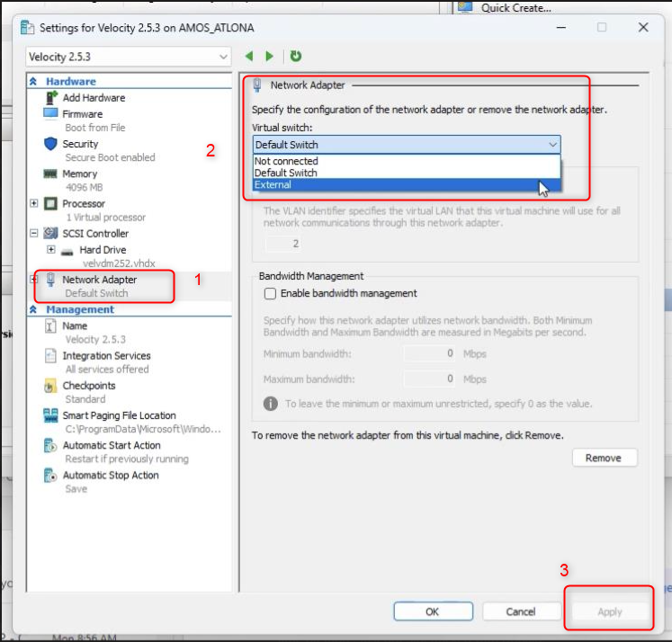Click the 4096 MB memory value

coord(84,187)
